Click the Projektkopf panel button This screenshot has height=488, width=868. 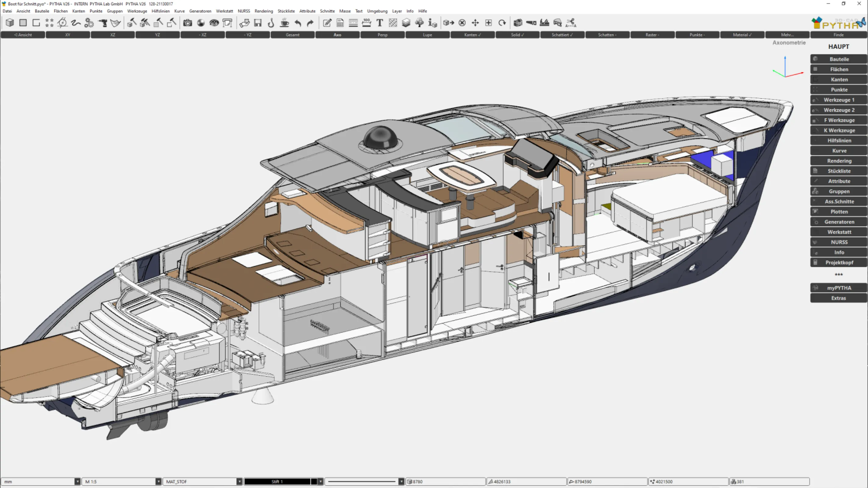(839, 262)
